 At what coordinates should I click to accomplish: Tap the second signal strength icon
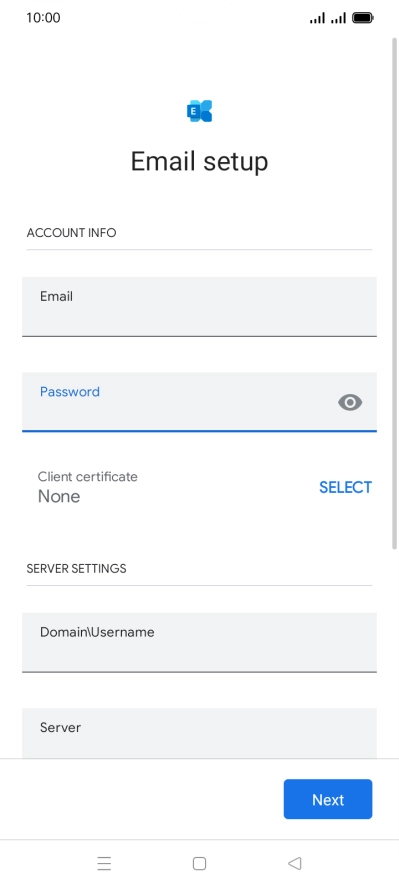tap(338, 18)
